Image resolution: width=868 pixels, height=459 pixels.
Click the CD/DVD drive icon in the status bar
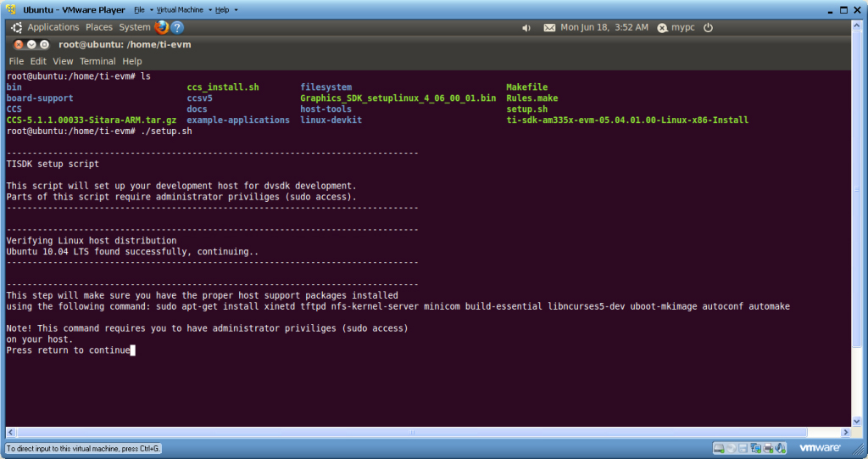tap(732, 448)
